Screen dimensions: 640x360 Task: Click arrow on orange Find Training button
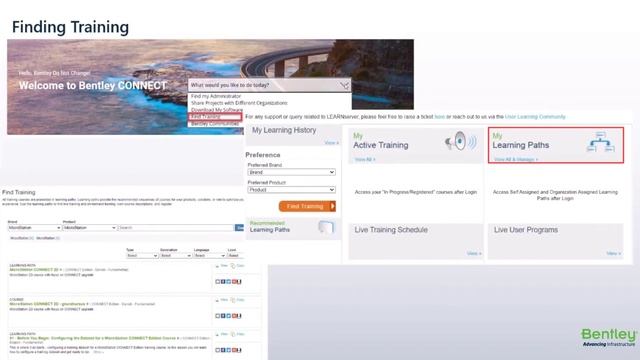[x=333, y=206]
